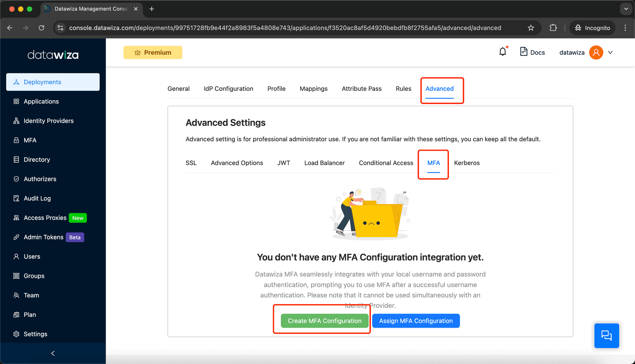
Task: Open the Advanced Options sub-tab
Action: pyautogui.click(x=237, y=163)
